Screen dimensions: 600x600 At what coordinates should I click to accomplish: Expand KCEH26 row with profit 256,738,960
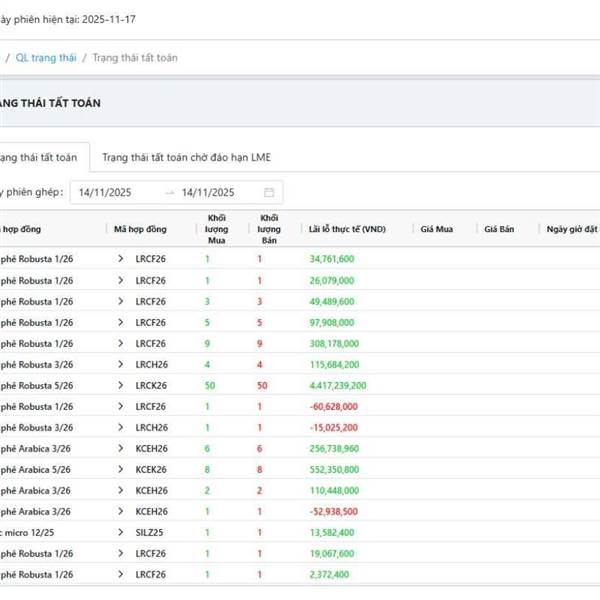[x=121, y=448]
